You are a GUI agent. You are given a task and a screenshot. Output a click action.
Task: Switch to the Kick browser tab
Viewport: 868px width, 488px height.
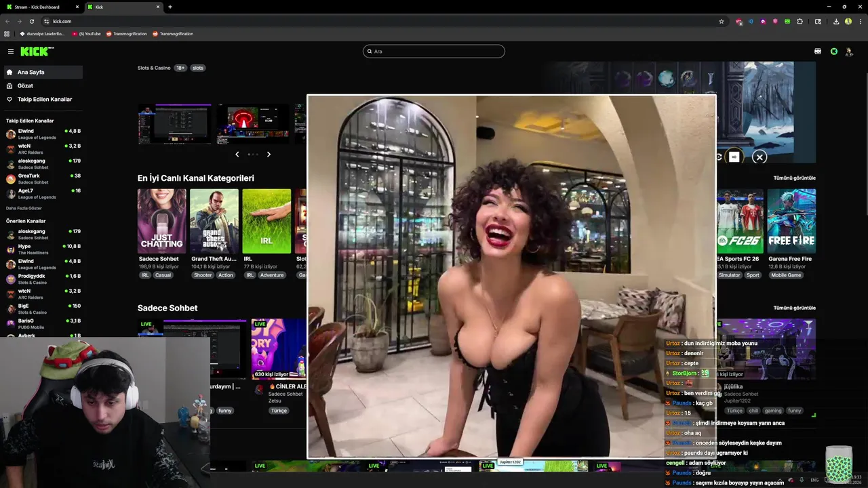pos(124,7)
